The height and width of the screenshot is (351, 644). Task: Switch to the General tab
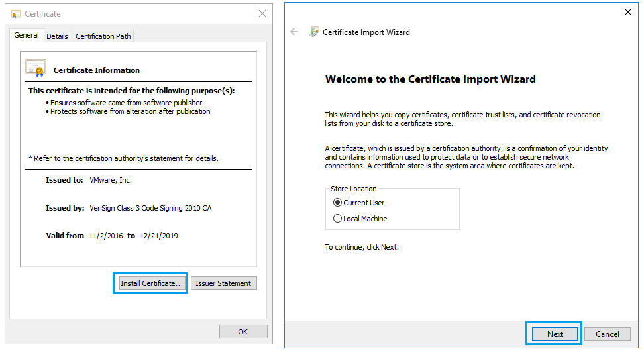point(27,36)
